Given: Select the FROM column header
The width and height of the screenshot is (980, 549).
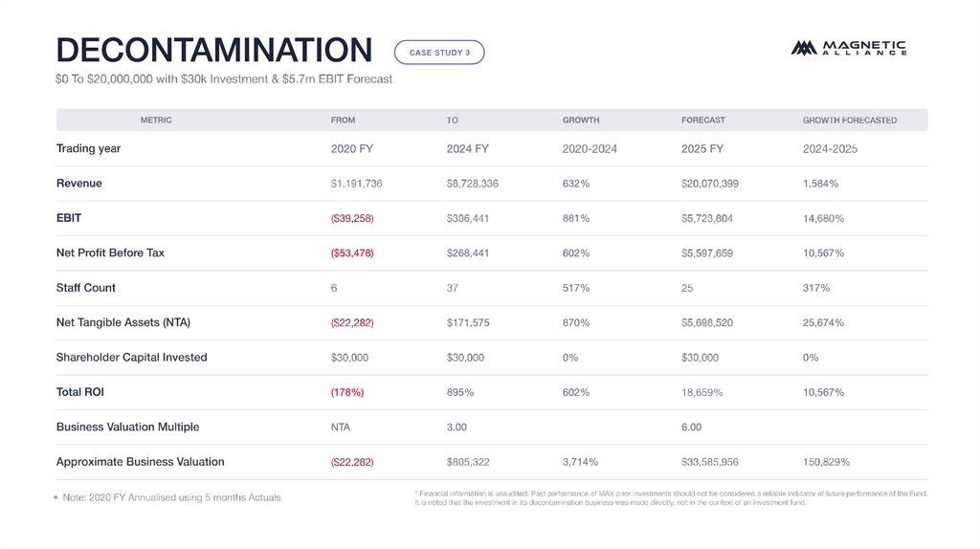Looking at the screenshot, I should (343, 121).
